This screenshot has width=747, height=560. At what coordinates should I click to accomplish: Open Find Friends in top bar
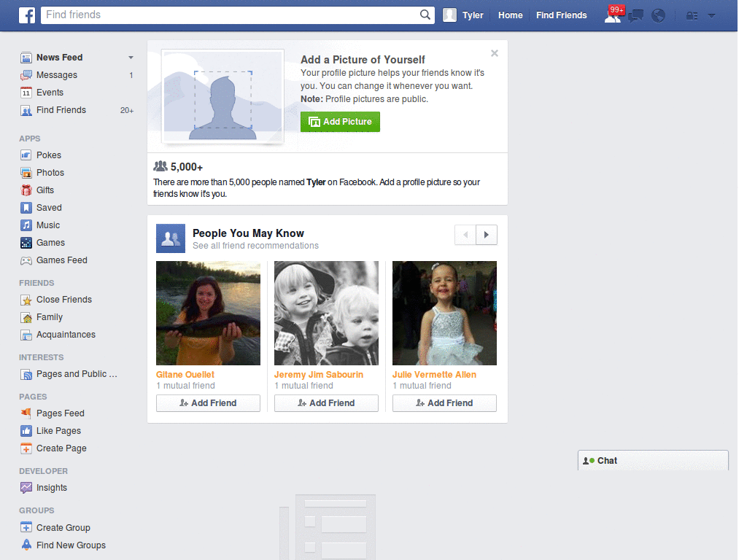561,15
